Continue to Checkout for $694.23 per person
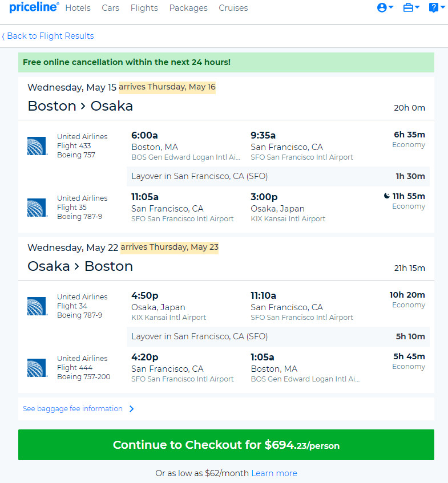Image resolution: width=448 pixels, height=483 pixels. pyautogui.click(x=226, y=445)
